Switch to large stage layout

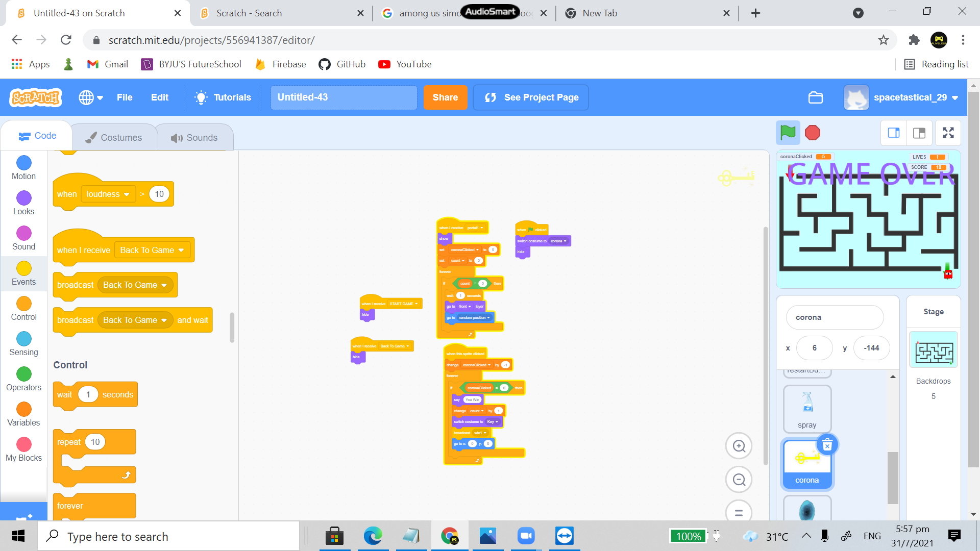click(x=919, y=133)
